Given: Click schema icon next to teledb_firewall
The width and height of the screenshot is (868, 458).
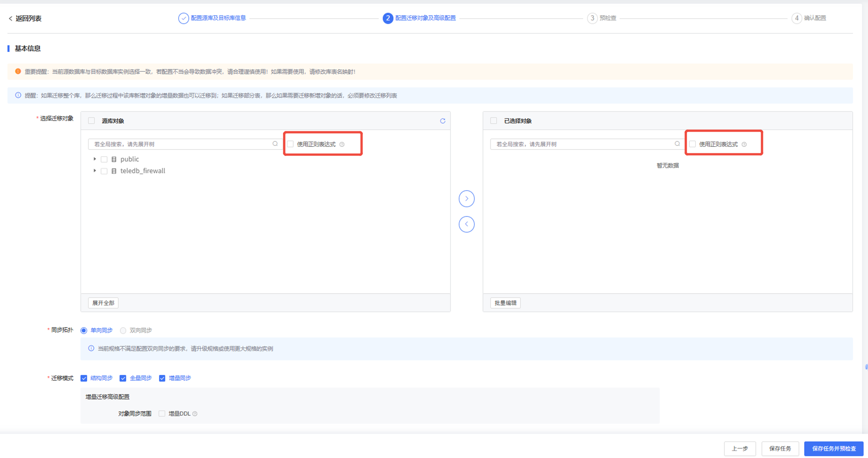Looking at the screenshot, I should pos(114,171).
